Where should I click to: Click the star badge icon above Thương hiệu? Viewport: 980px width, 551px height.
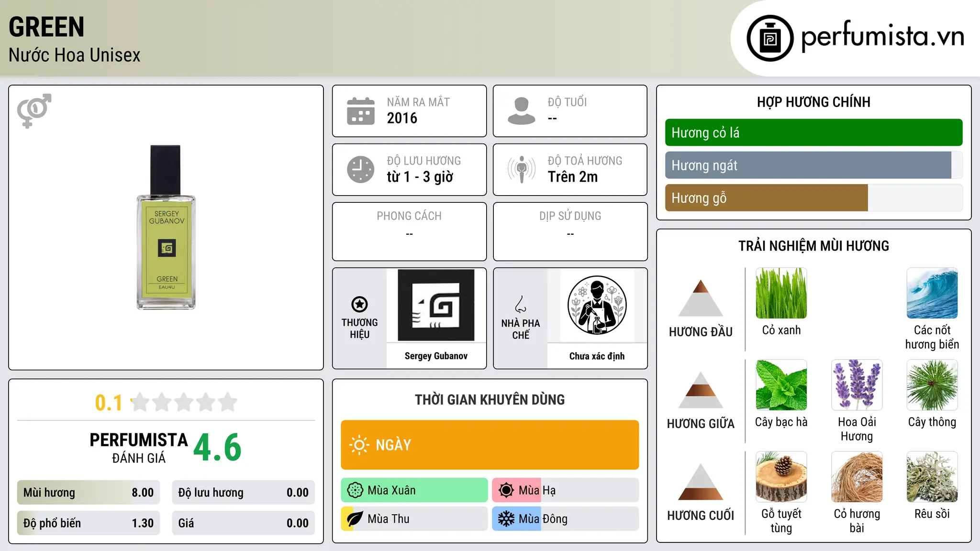pos(359,304)
